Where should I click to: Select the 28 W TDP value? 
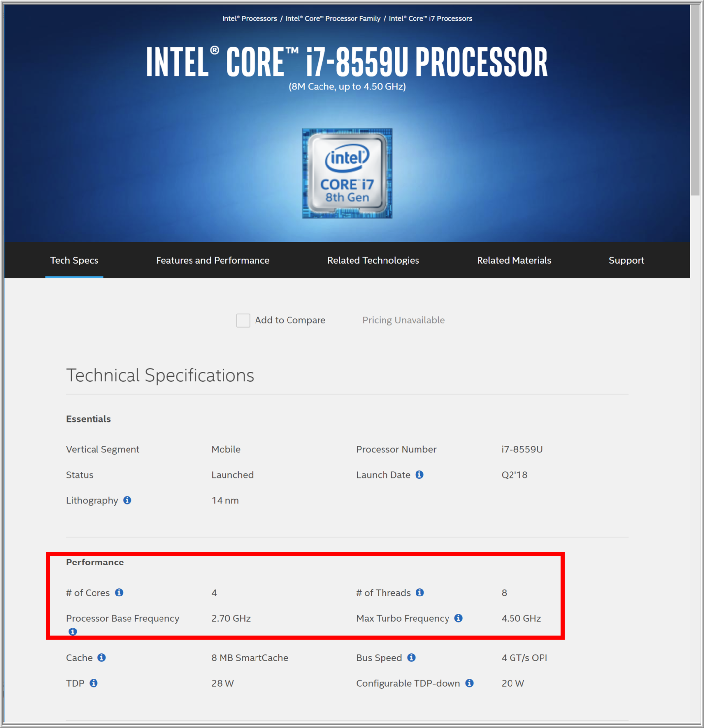(x=223, y=683)
